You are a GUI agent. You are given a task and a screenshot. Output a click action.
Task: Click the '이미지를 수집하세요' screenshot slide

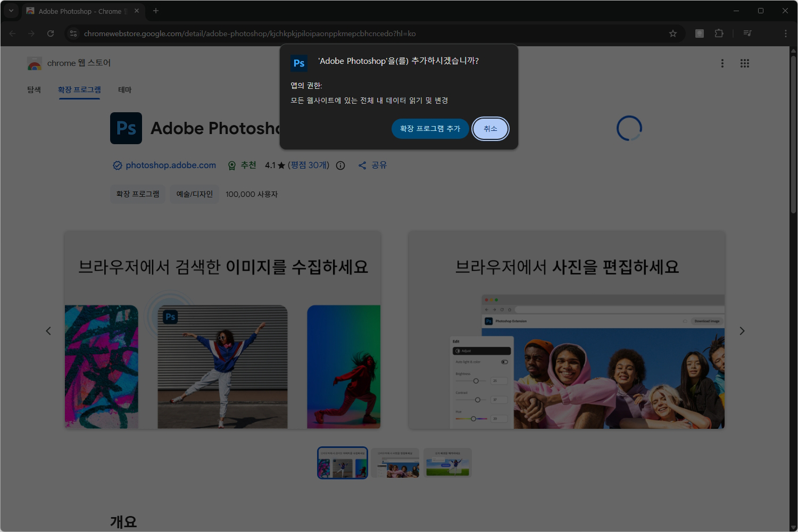(223, 330)
